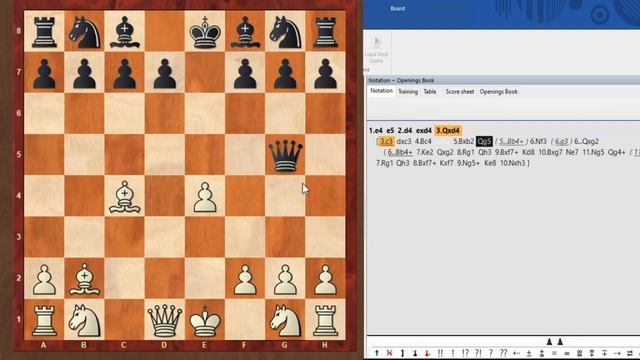
Task: Click the red pawn icon in annotation bar
Action: [x=427, y=353]
